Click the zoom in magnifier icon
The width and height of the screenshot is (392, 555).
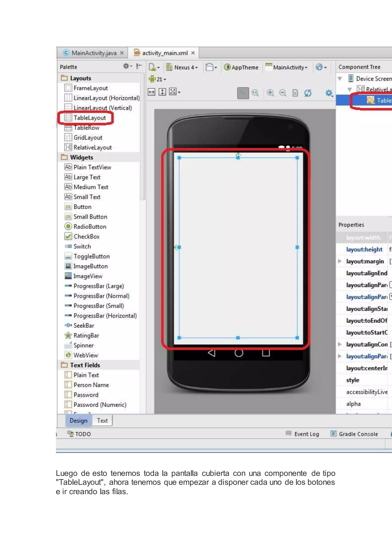[270, 93]
